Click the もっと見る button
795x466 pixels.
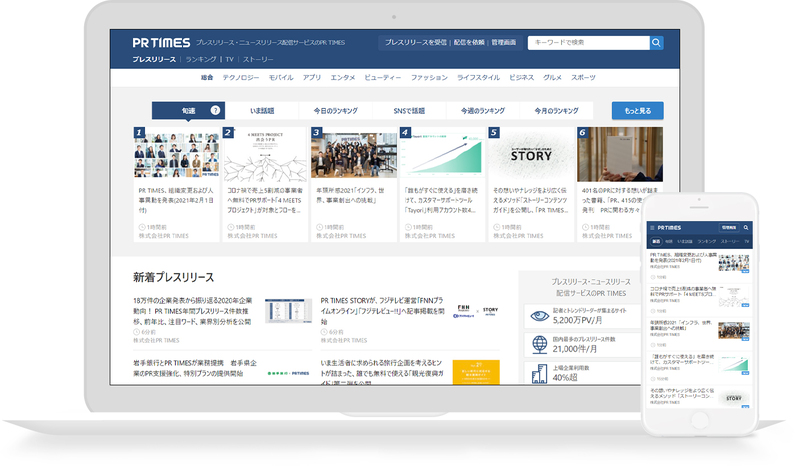637,111
